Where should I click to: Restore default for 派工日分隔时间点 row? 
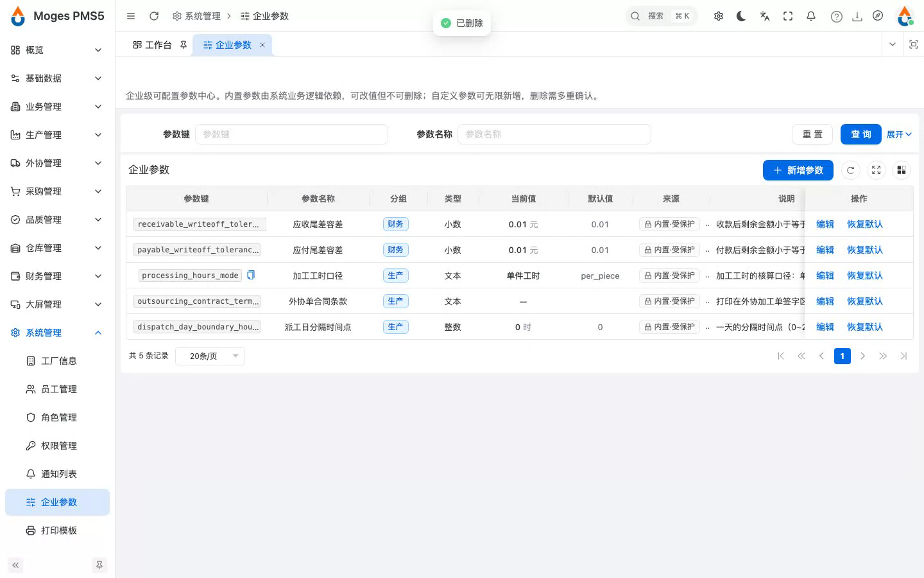[x=865, y=327]
